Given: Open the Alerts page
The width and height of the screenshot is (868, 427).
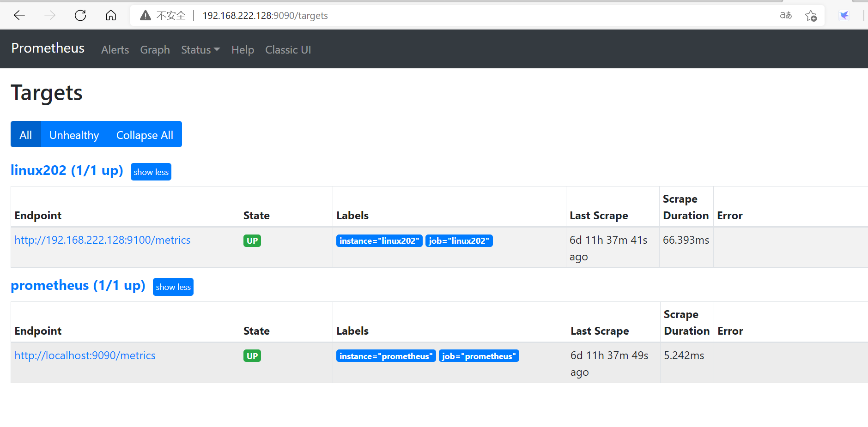Looking at the screenshot, I should click(115, 50).
